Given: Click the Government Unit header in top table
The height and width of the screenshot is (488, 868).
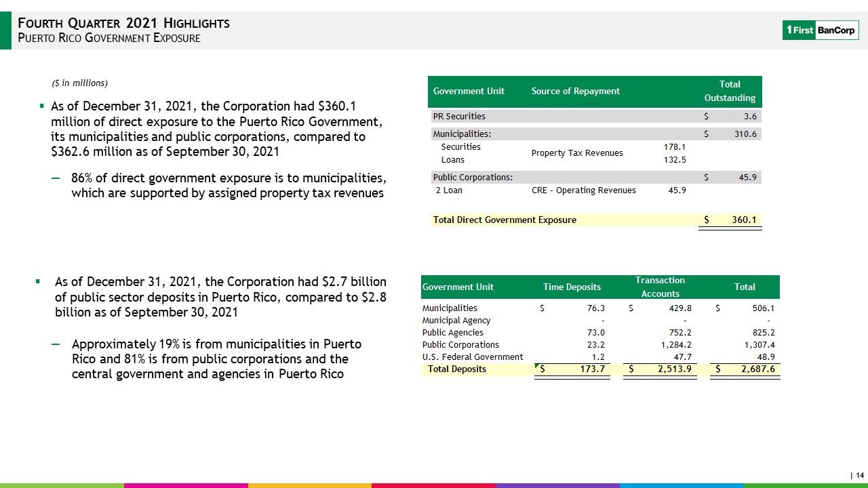Looking at the screenshot, I should tap(469, 91).
